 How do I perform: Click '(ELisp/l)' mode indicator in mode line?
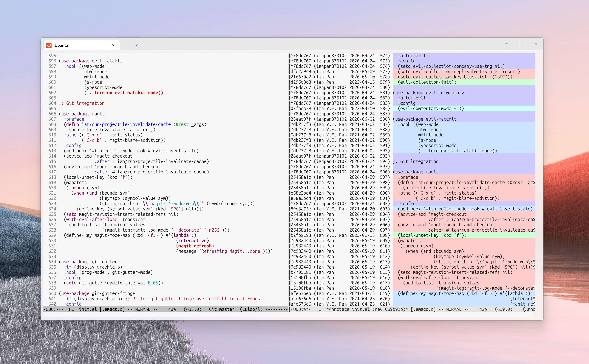point(251,309)
